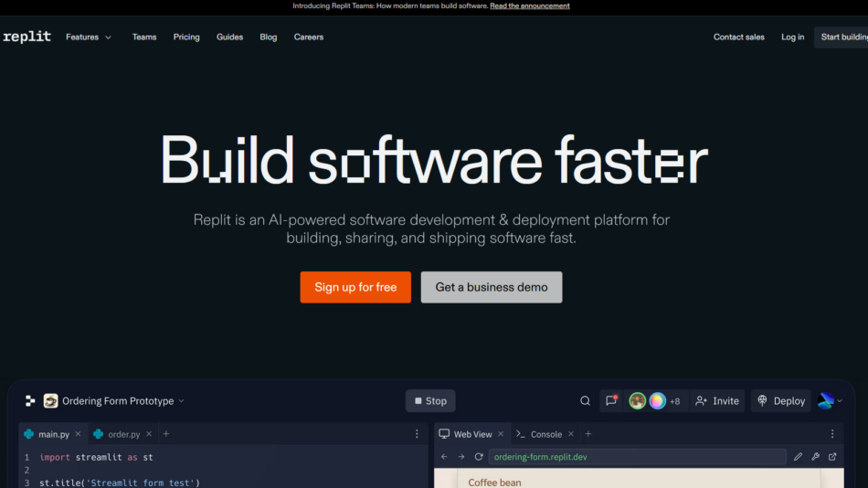Open preview in new tab icon
This screenshot has height=488, width=868.
point(832,457)
